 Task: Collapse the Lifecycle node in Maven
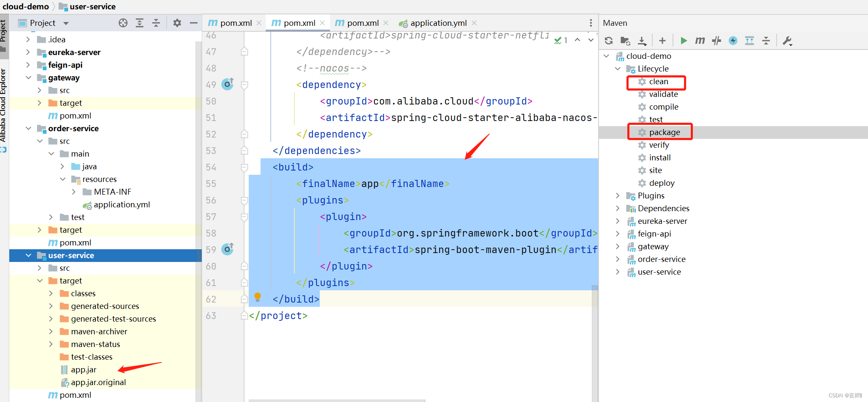[618, 69]
